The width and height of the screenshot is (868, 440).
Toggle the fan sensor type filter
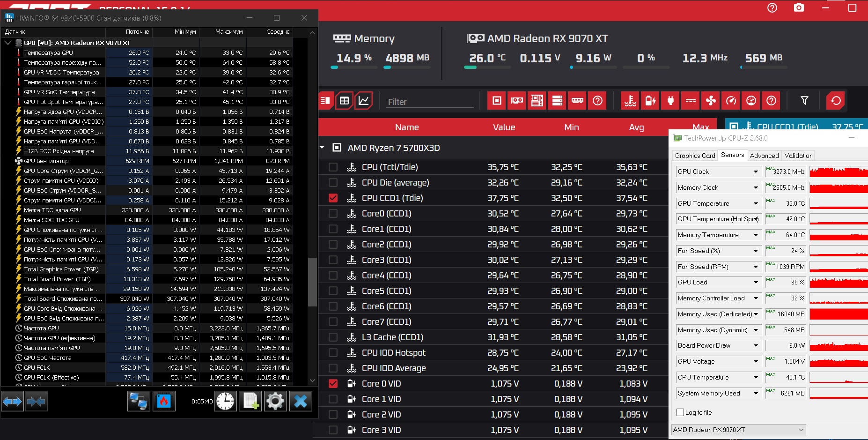(711, 100)
